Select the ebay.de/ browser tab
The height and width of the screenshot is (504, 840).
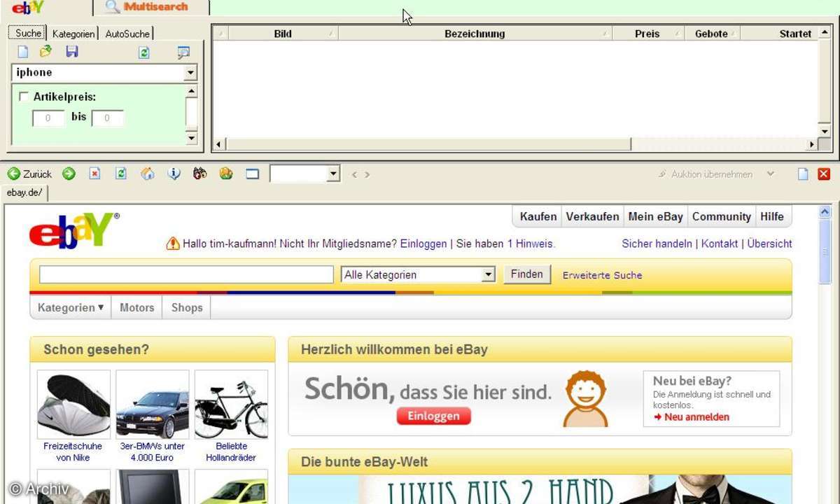pyautogui.click(x=25, y=192)
